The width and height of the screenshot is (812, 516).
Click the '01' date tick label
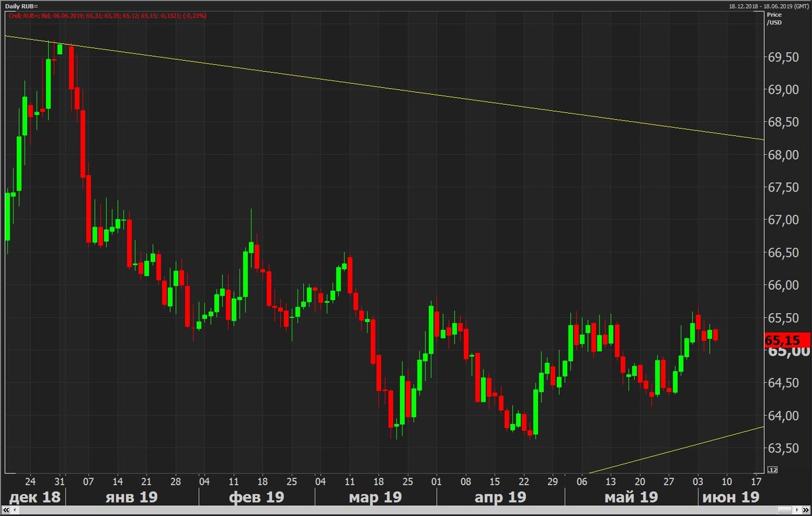click(436, 482)
